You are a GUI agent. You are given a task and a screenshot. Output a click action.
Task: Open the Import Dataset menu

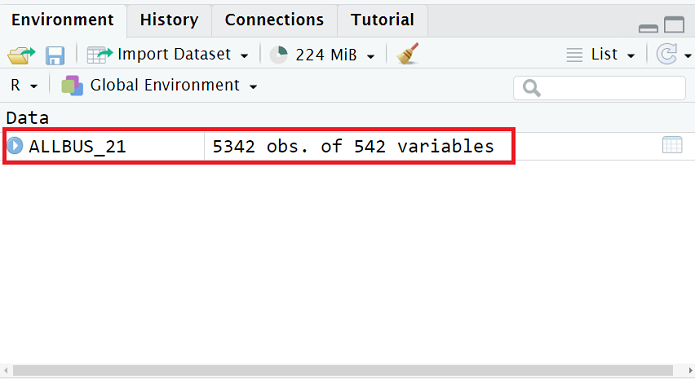[168, 55]
